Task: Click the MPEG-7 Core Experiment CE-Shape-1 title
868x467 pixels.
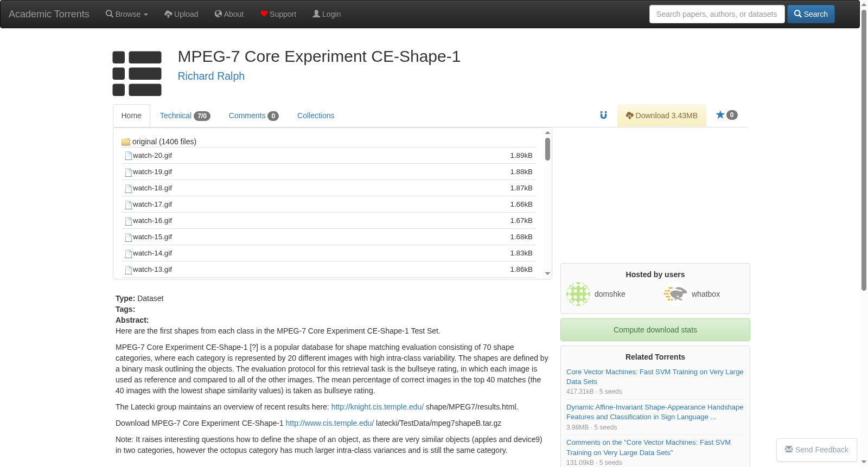Action: coord(319,56)
